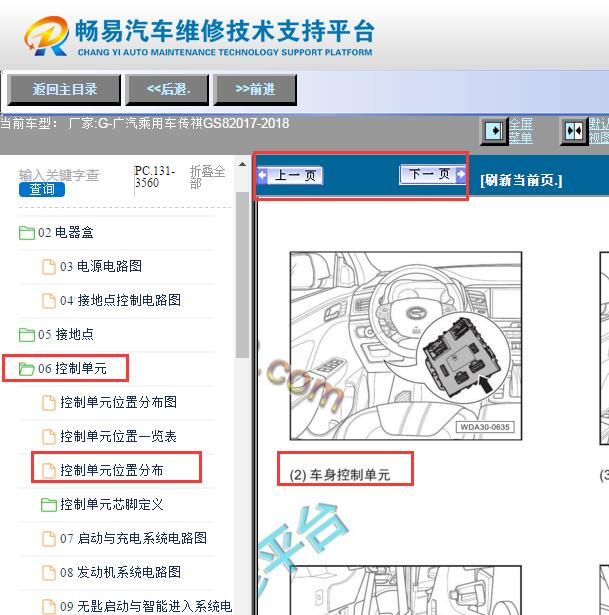Click the current vehicle model text
Viewport: 609px width, 615px height.
click(145, 124)
